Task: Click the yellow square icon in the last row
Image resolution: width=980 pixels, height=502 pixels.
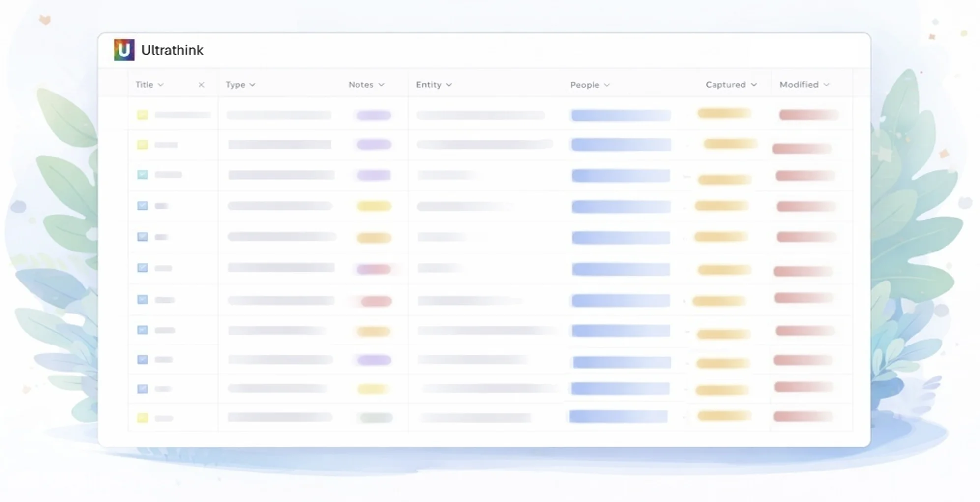Action: (142, 418)
